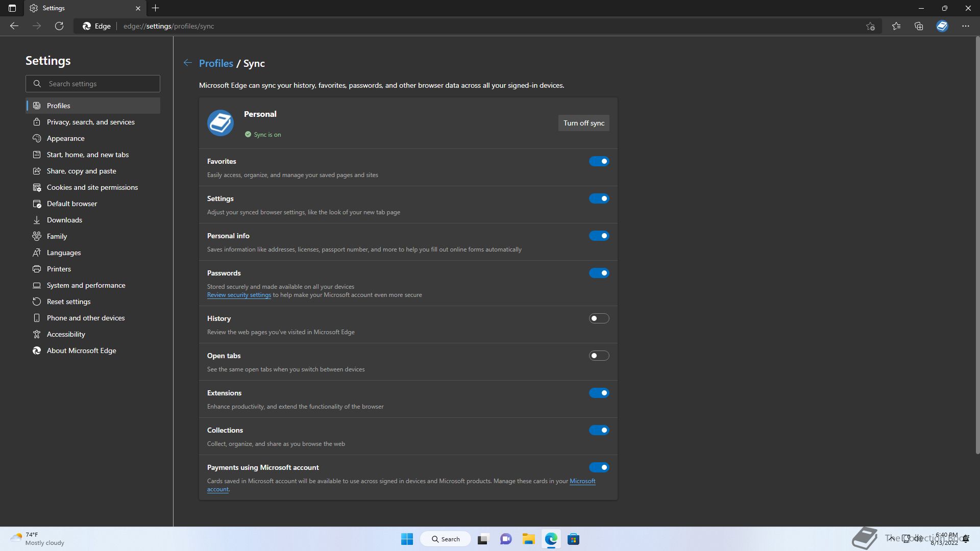The width and height of the screenshot is (980, 551).
Task: Open File Explorer from taskbar
Action: click(x=528, y=539)
